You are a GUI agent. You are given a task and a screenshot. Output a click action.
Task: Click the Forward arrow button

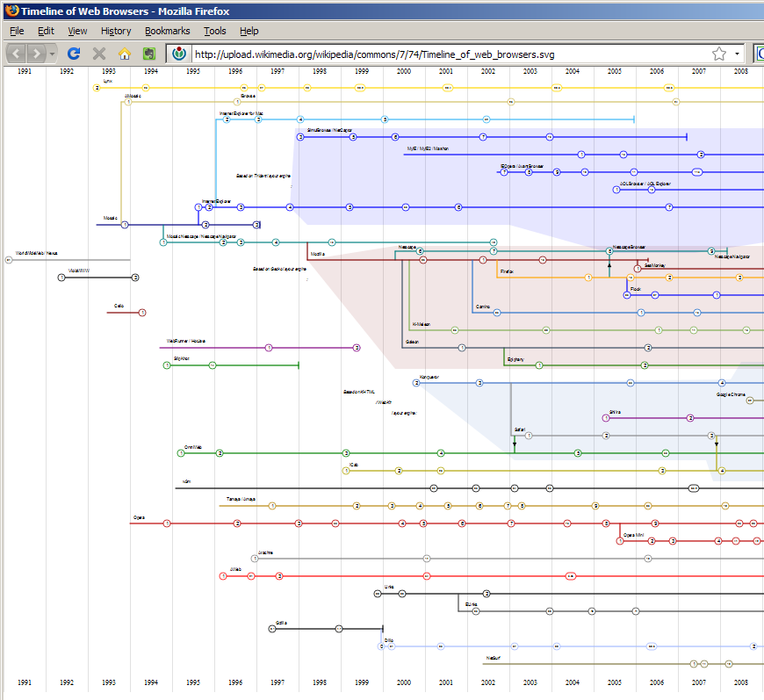[x=37, y=53]
